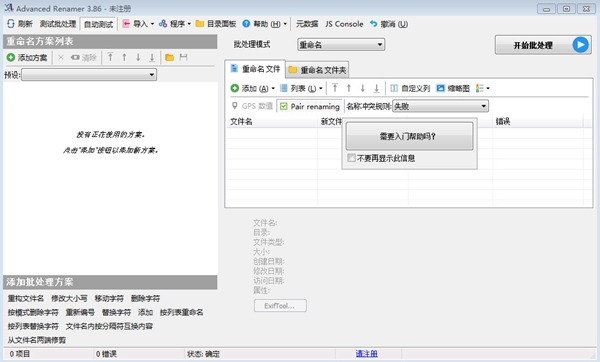The image size is (600, 362).
Task: Click the 0 错误 status bar entry
Action: click(106, 354)
